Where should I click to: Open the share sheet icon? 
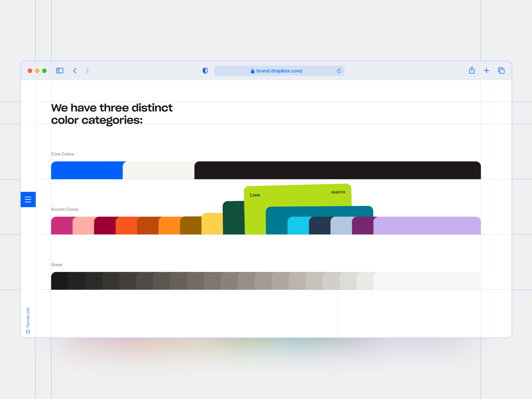[472, 70]
